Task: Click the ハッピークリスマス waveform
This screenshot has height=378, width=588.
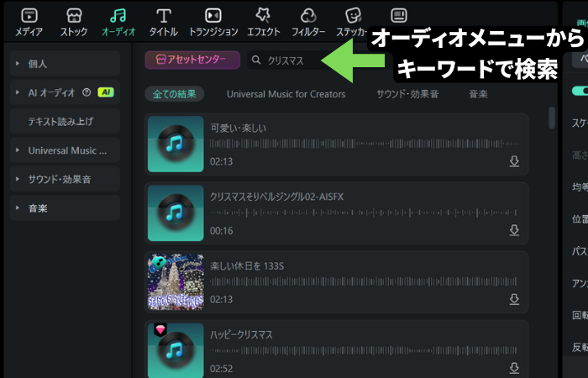Action: pyautogui.click(x=363, y=350)
